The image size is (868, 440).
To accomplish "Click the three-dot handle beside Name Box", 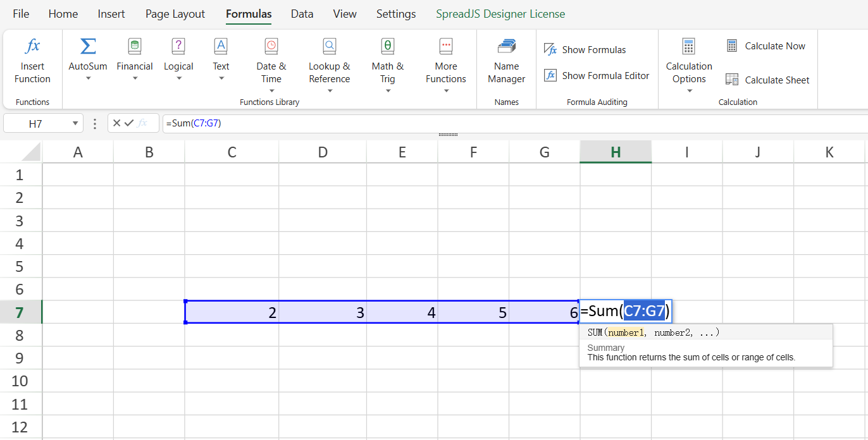I will [96, 123].
